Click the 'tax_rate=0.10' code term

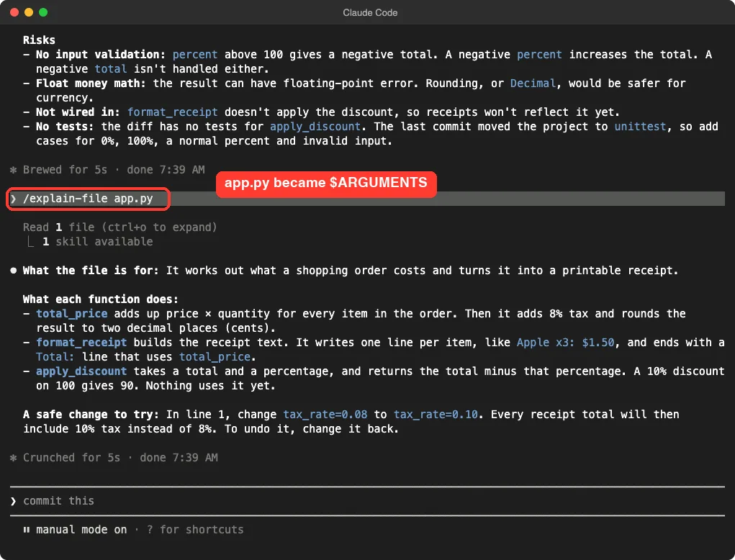pos(436,415)
